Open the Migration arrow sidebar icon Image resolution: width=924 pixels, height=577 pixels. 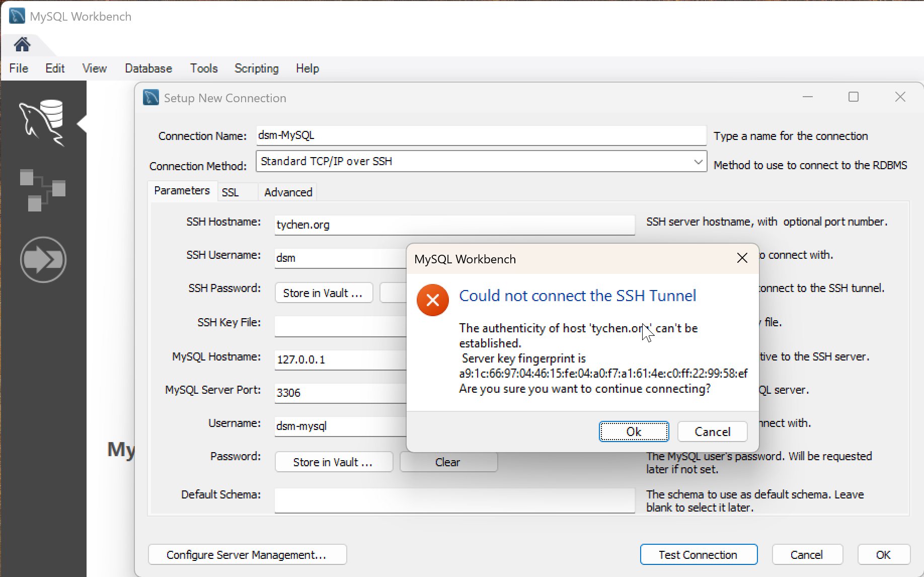43,260
